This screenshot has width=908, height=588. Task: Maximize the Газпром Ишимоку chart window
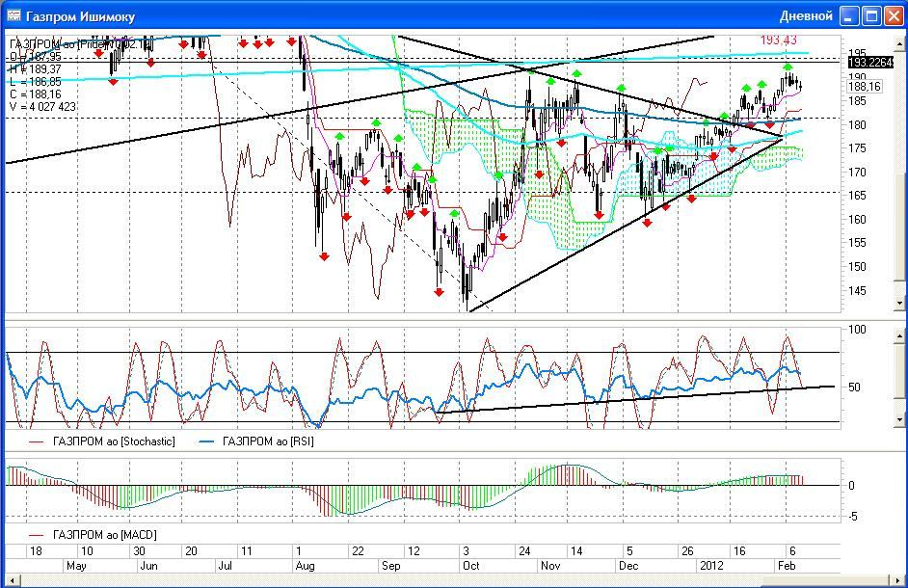[x=871, y=16]
